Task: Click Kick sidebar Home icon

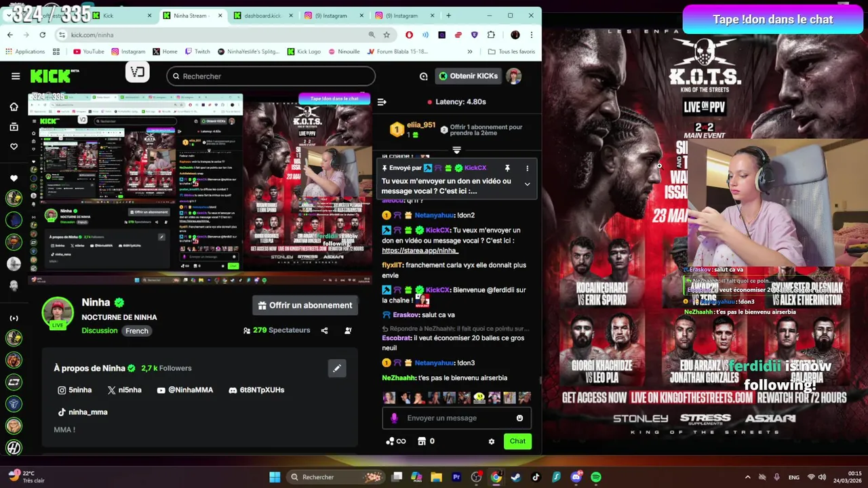Action: 14,106
